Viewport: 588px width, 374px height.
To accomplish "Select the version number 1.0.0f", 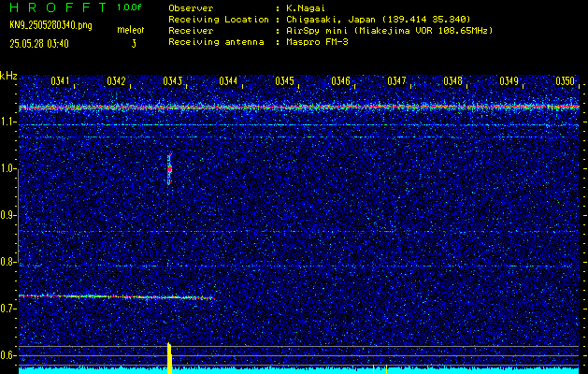I will pos(129,7).
